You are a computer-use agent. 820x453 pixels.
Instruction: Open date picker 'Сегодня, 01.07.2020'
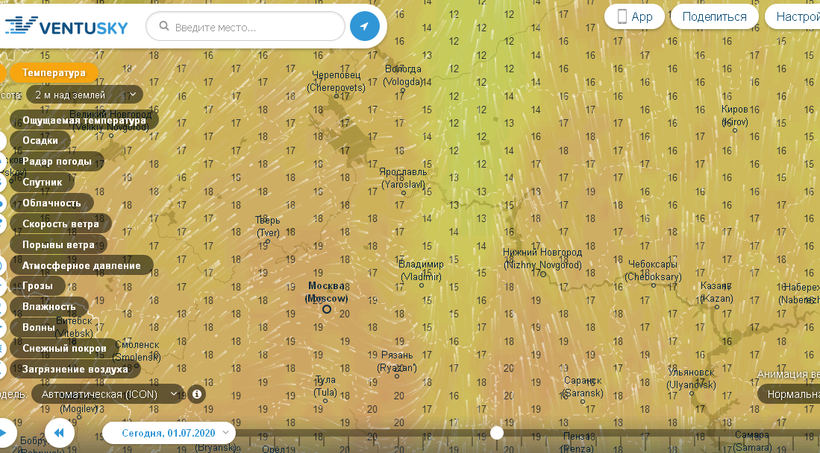[169, 433]
